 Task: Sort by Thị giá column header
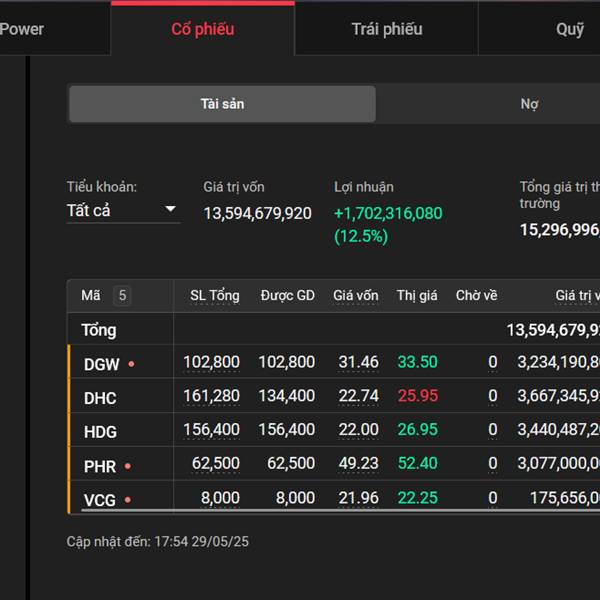[x=417, y=296]
